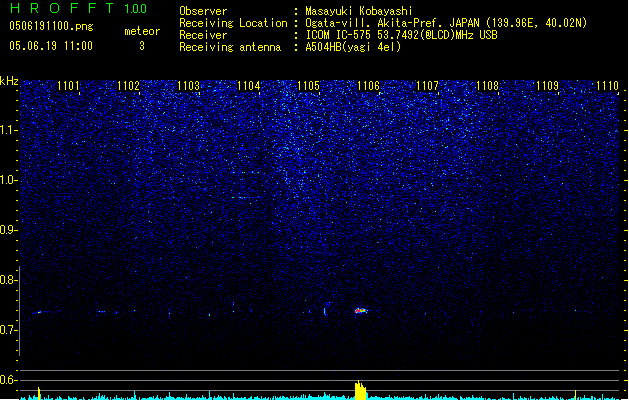This screenshot has height=400, width=629.
Task: Click the Receiving antenna label
Action: pos(230,47)
